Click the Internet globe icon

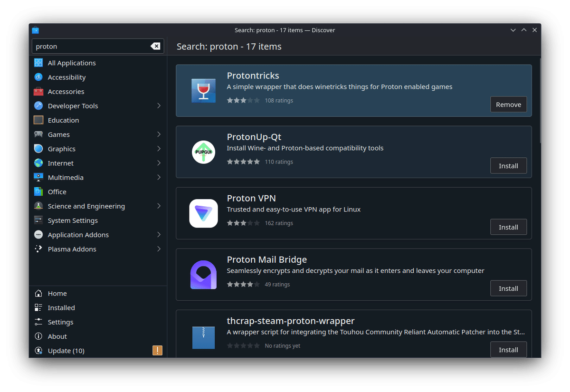coord(38,163)
